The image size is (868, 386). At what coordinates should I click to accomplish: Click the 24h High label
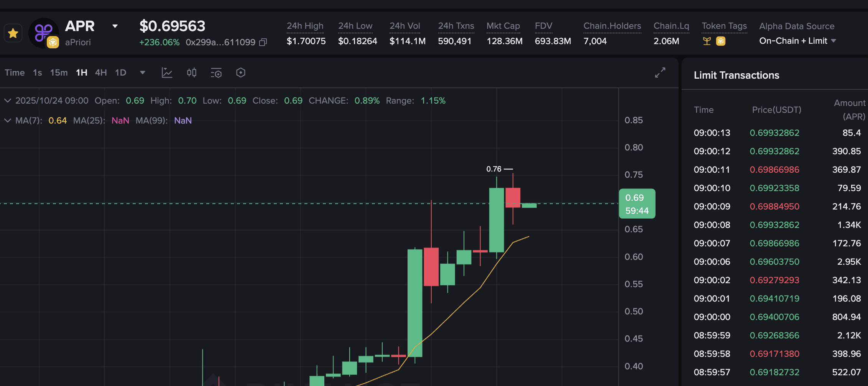(x=305, y=26)
